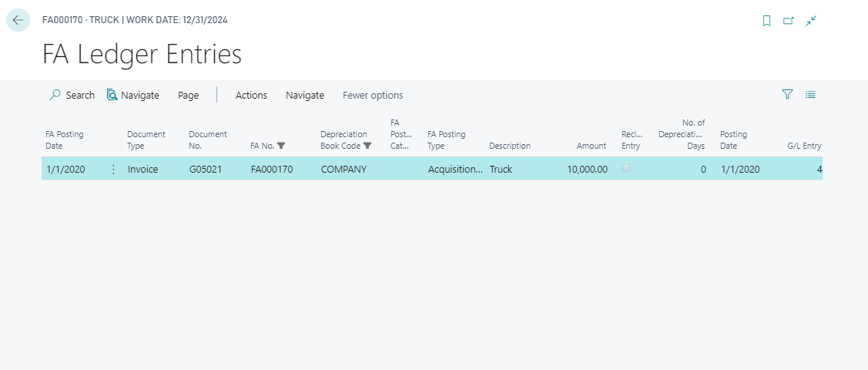Go back using the arrow button

(18, 21)
